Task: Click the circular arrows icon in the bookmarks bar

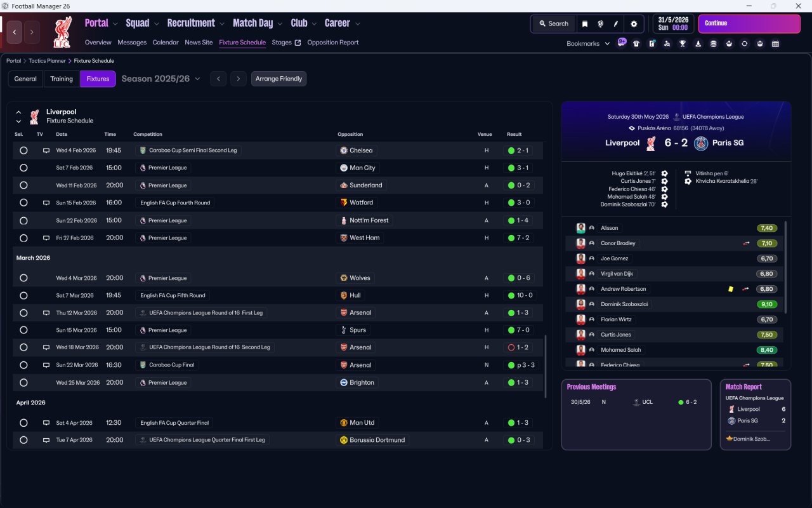Action: coord(744,44)
